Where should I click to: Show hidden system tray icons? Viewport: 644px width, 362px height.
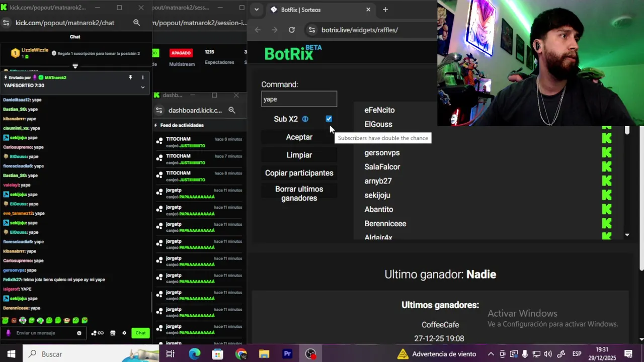tap(491, 354)
